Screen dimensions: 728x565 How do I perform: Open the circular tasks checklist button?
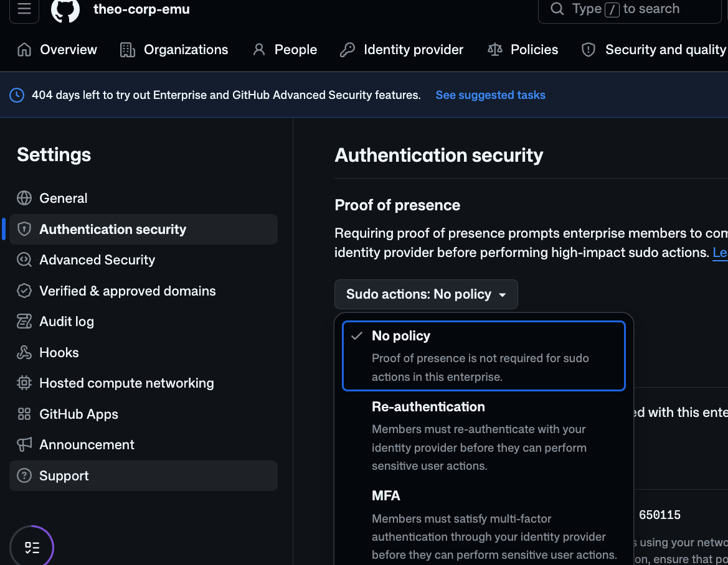(x=32, y=548)
